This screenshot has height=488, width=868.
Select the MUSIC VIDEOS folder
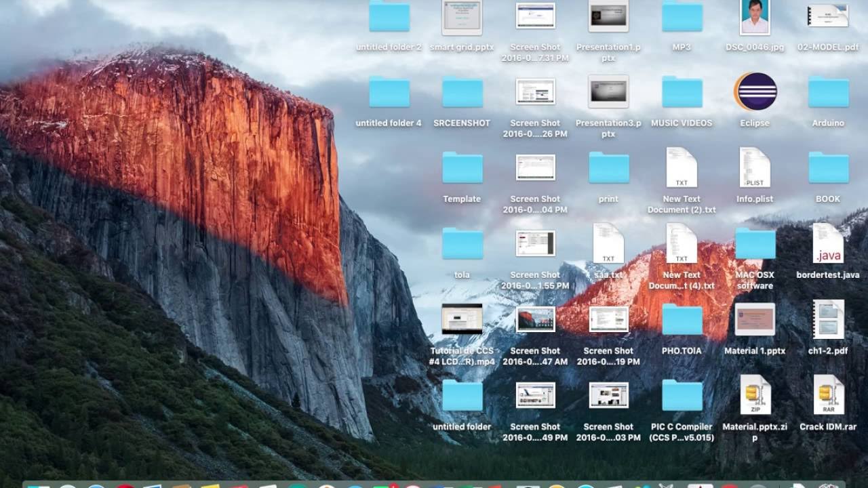coord(682,91)
